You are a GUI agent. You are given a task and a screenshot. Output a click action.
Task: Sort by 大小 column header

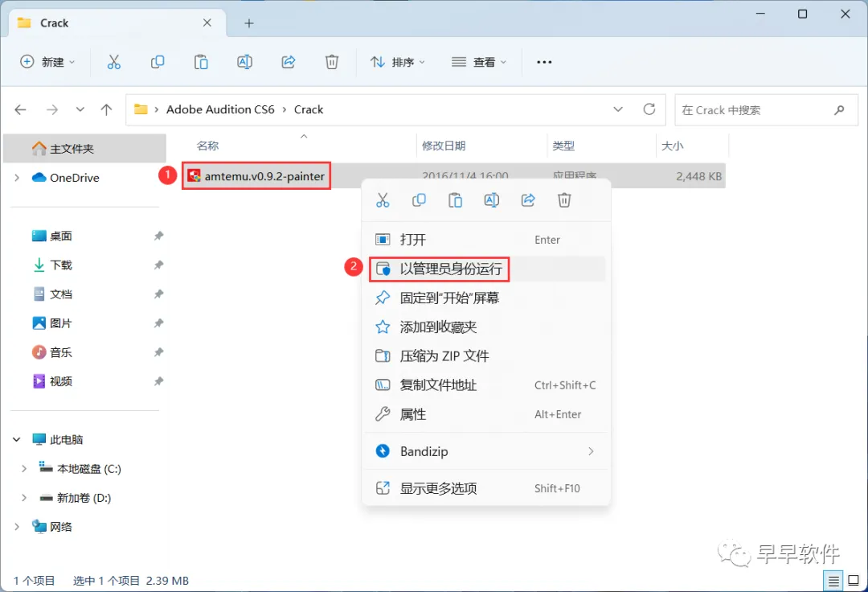point(672,146)
